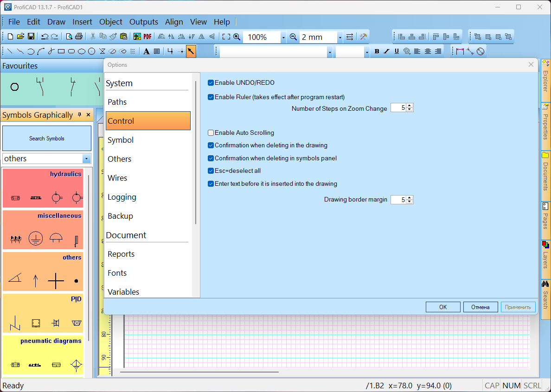This screenshot has height=392, width=551.
Task: Select the ellipse drawing tool
Action: 82,51
